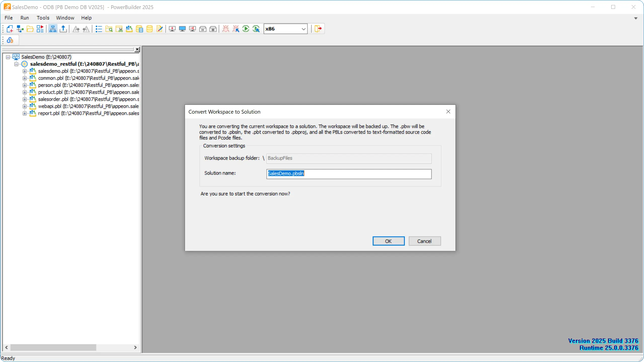Click the Stop Operation toolbar icon
Image resolution: width=644 pixels, height=362 pixels.
click(x=213, y=29)
